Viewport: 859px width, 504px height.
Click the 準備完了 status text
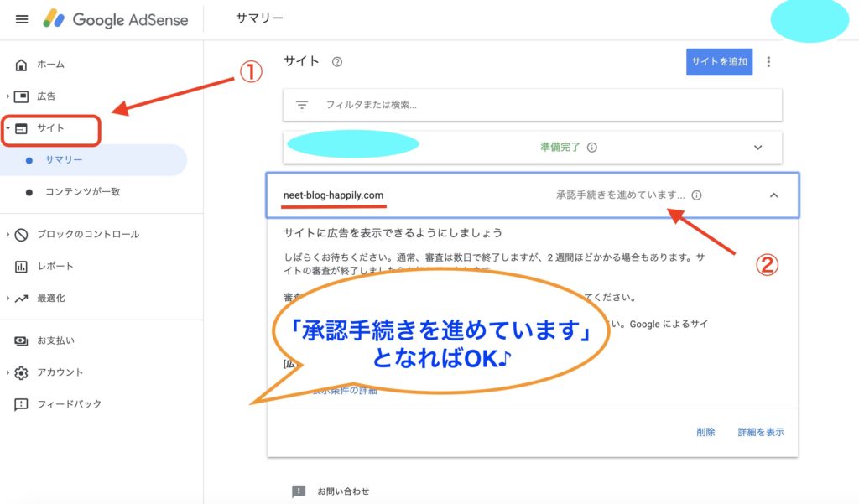[560, 148]
